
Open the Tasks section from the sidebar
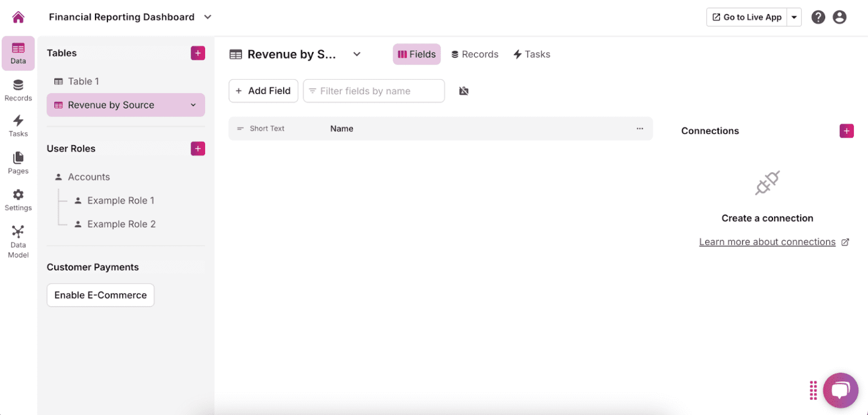(18, 125)
